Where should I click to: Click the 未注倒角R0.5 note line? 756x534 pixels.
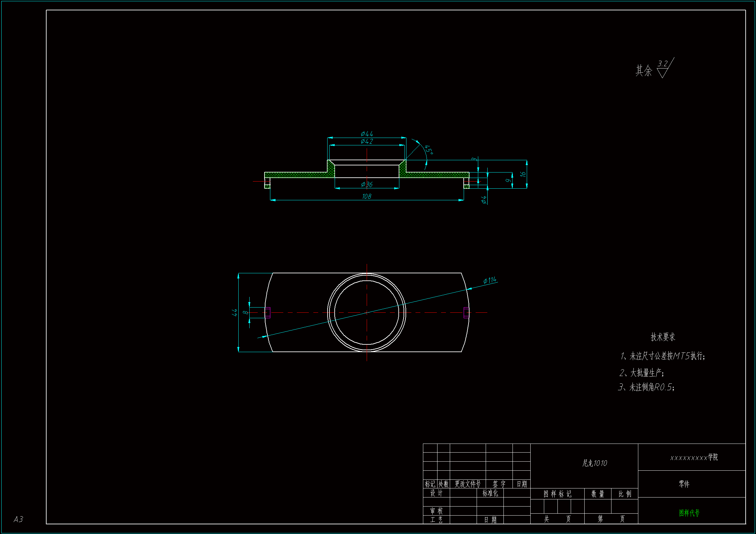click(x=646, y=387)
